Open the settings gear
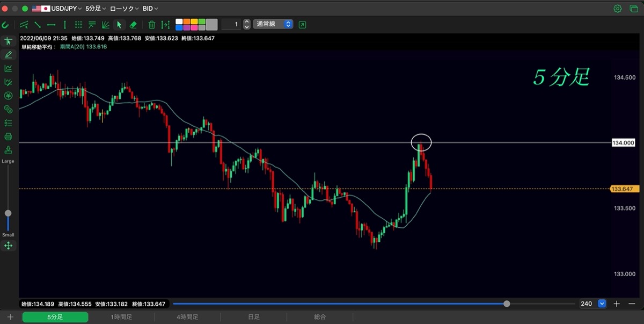 tap(618, 9)
